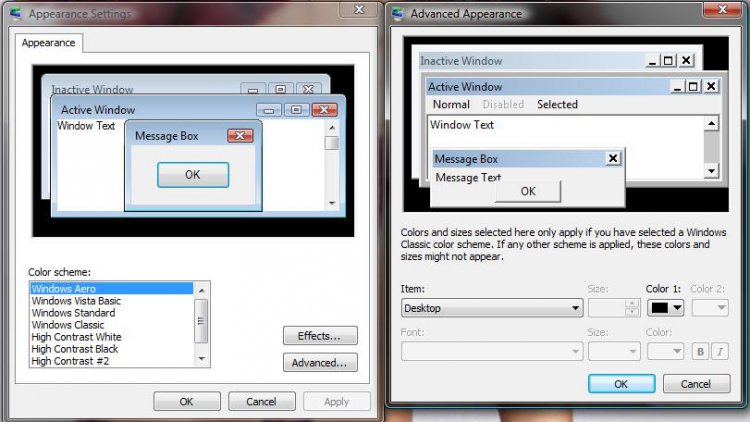Click Window Text in classic preview

point(462,125)
